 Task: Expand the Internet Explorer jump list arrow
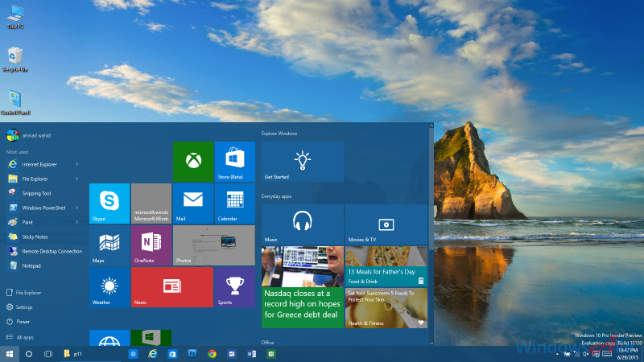point(76,164)
